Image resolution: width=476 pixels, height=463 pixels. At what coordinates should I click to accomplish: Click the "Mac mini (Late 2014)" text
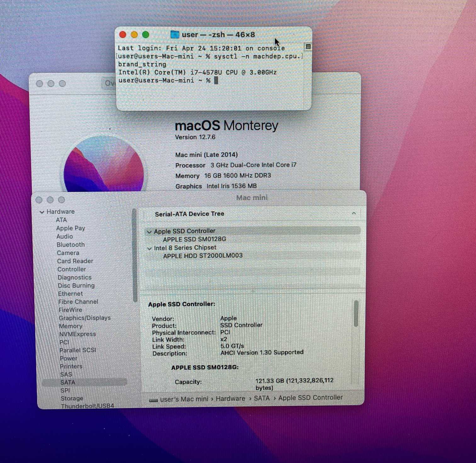pyautogui.click(x=207, y=155)
